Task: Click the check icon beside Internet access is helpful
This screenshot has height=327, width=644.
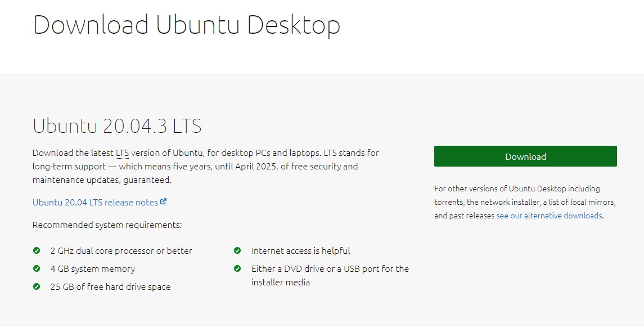Action: (237, 250)
